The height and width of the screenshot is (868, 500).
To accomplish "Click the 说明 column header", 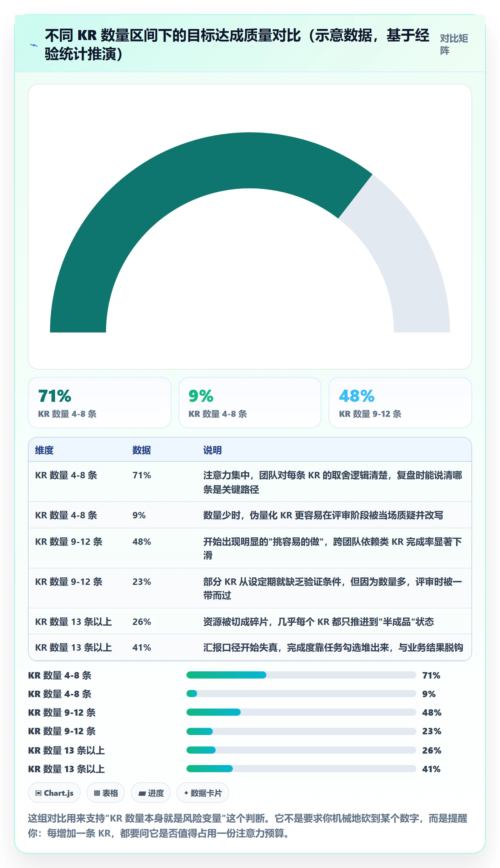I will (x=212, y=450).
